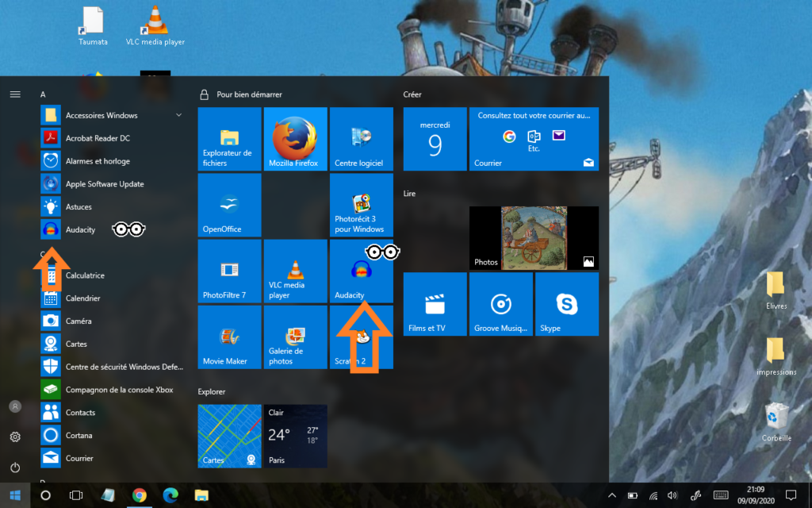Image resolution: width=812 pixels, height=508 pixels.
Task: Open File Explorer from the taskbar
Action: tap(201, 495)
